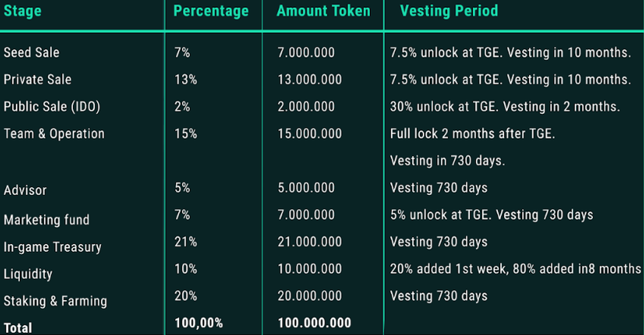The image size is (644, 335).
Task: Select the Private Sale row label
Action: pyautogui.click(x=38, y=79)
